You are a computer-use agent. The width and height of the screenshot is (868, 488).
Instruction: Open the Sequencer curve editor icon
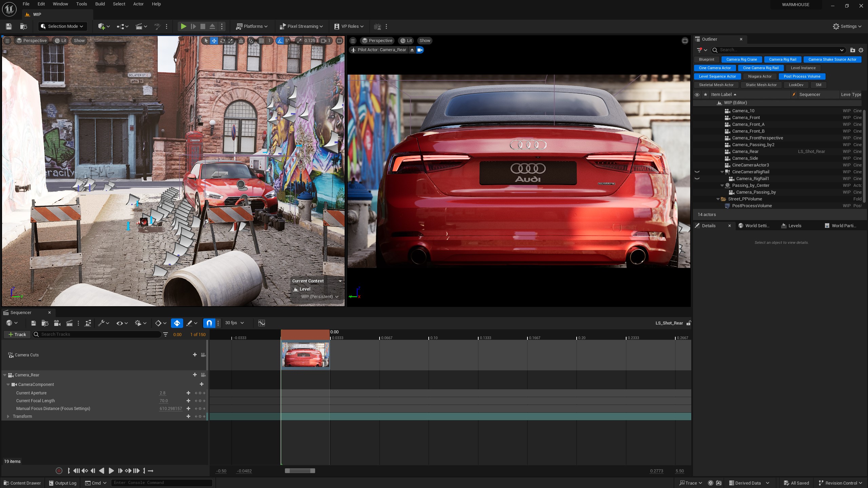[262, 323]
